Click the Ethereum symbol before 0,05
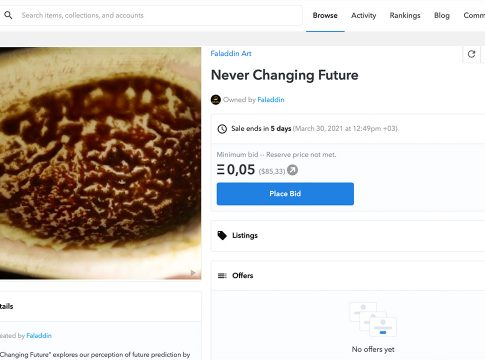Image resolution: width=485 pixels, height=360 pixels. coord(221,170)
